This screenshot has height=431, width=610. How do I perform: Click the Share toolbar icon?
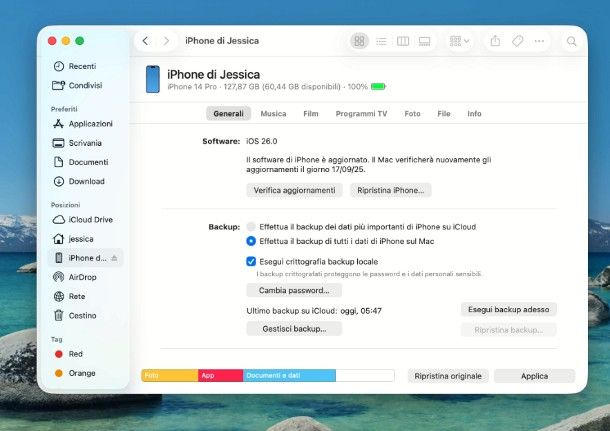coord(495,41)
